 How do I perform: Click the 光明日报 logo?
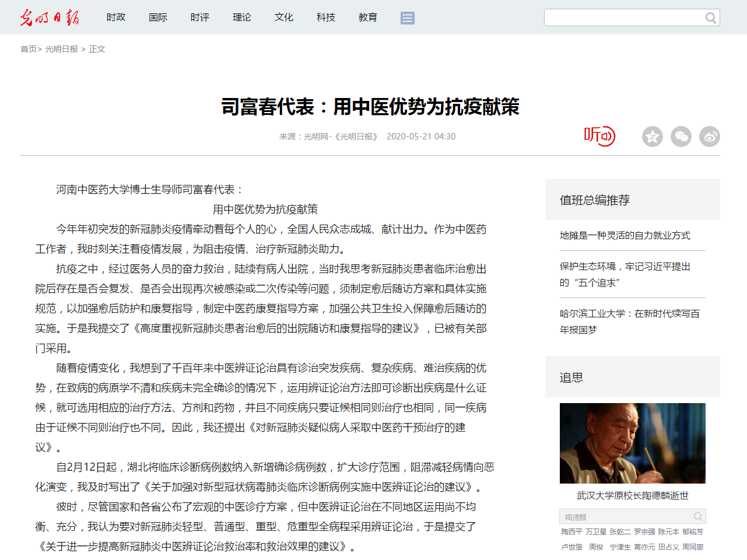pyautogui.click(x=50, y=17)
